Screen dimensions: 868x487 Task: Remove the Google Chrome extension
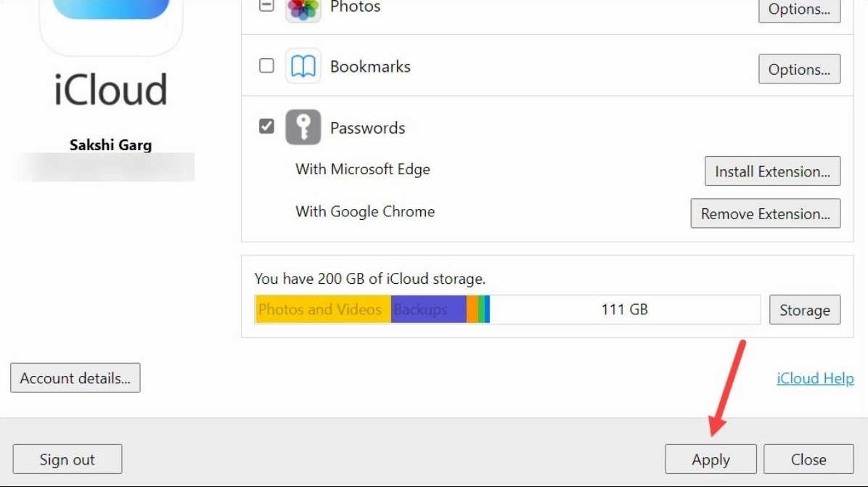coord(765,214)
